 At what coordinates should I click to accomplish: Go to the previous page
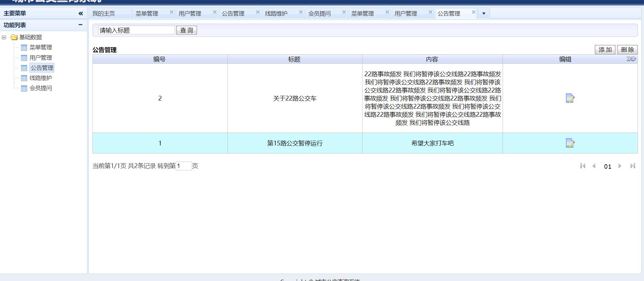tap(594, 166)
